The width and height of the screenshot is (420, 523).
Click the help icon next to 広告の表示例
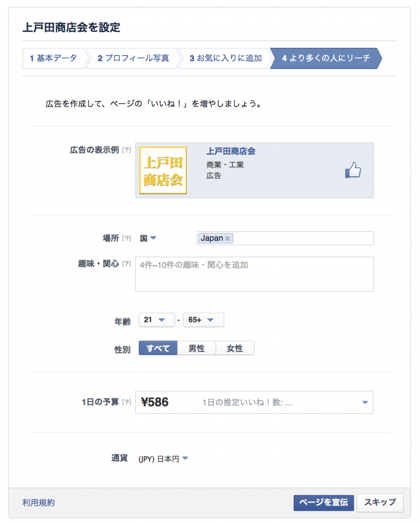pyautogui.click(x=127, y=151)
